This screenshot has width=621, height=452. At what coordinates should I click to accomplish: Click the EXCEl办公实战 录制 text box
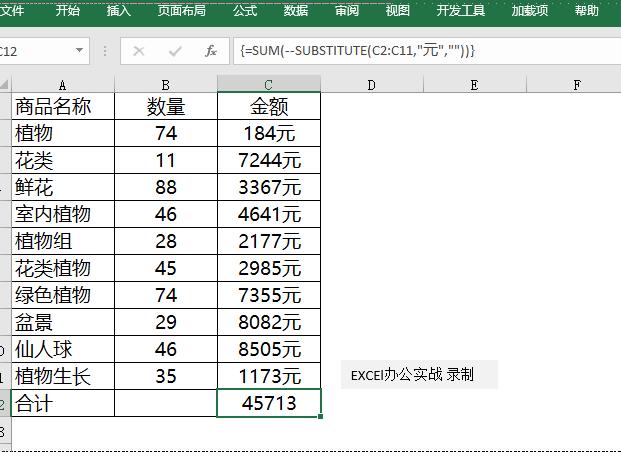coord(418,375)
